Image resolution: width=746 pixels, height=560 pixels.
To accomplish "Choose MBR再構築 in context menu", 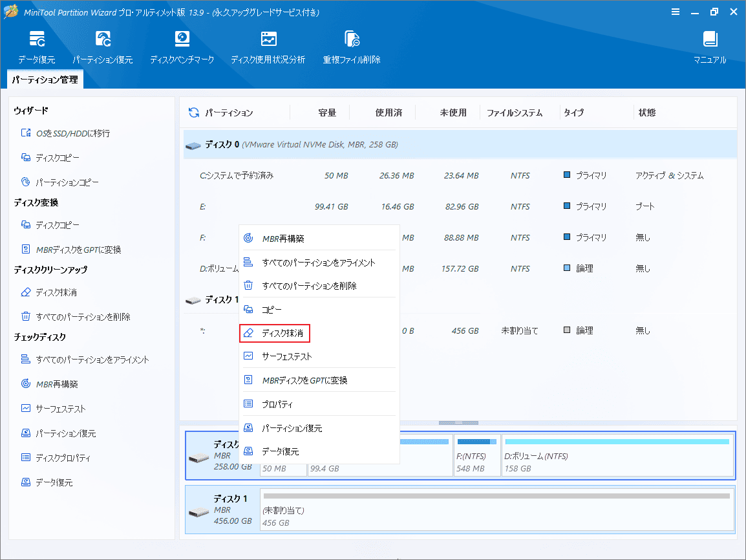I will 319,239.
